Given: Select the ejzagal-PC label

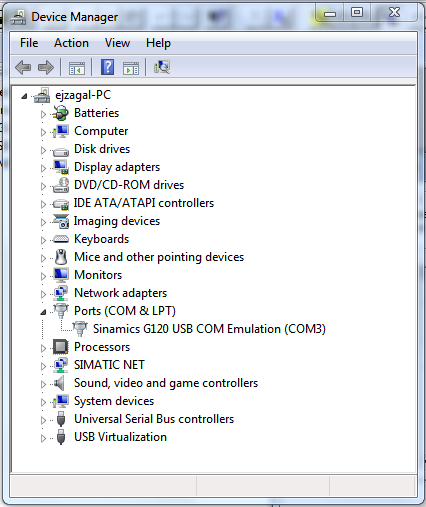Looking at the screenshot, I should [x=83, y=95].
